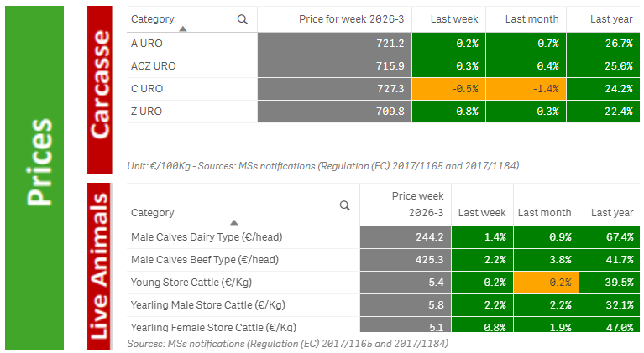Choose the Z URO category
The image size is (644, 353).
click(x=192, y=111)
